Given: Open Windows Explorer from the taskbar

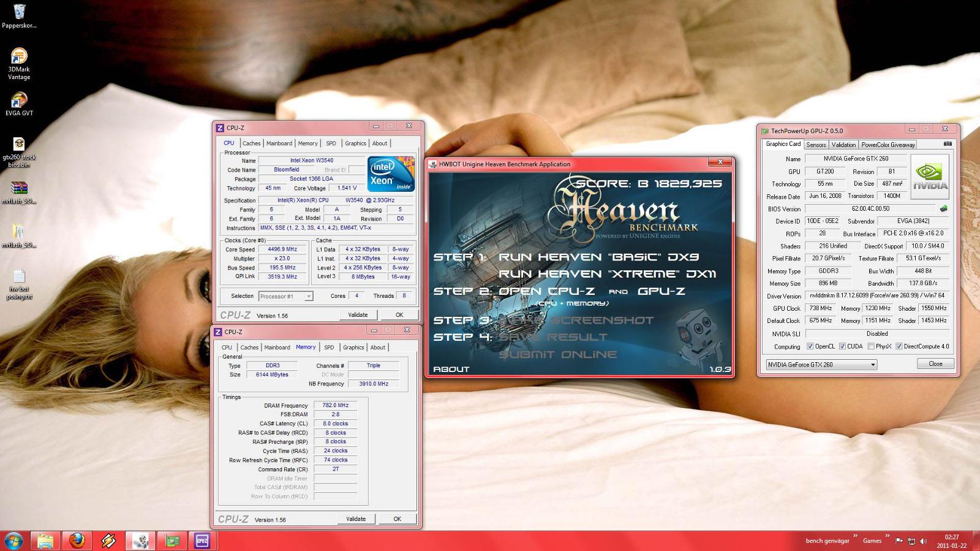Looking at the screenshot, I should 45,541.
